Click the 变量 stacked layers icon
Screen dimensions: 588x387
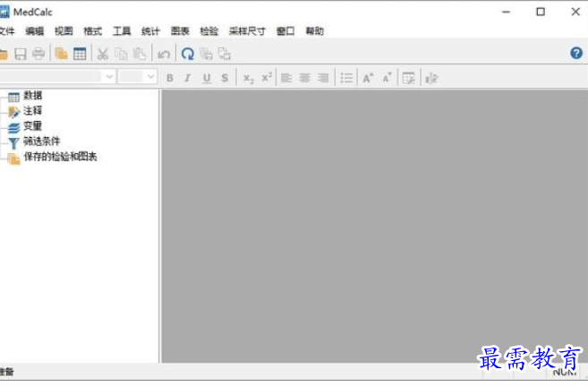[x=14, y=127]
